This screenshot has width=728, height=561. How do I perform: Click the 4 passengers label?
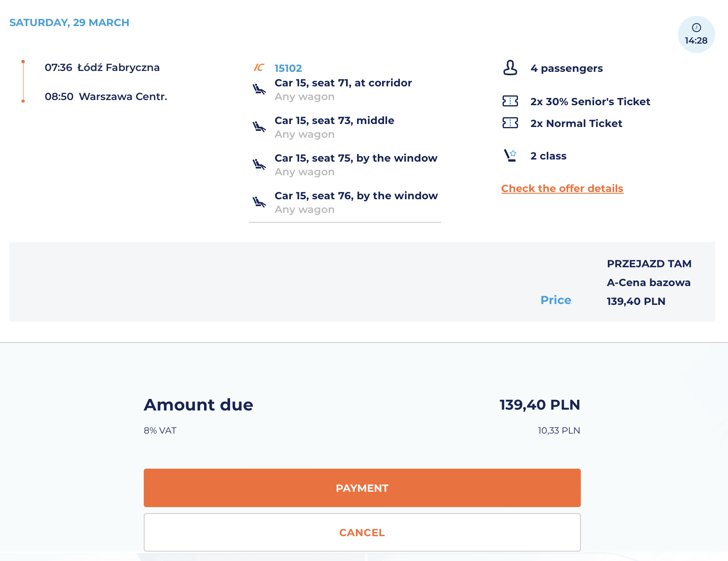coord(566,68)
